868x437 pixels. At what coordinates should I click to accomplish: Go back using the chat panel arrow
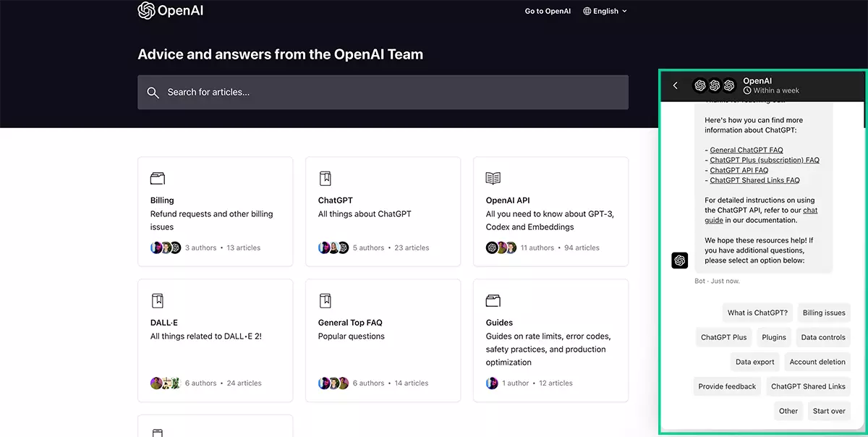(x=676, y=85)
